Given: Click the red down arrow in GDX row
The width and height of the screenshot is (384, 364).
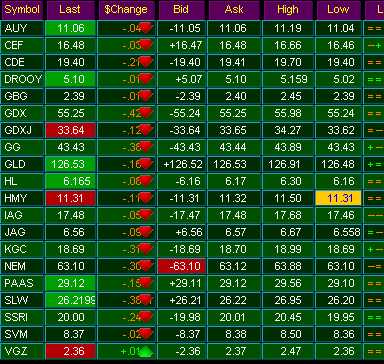Looking at the screenshot, I should (x=146, y=113).
